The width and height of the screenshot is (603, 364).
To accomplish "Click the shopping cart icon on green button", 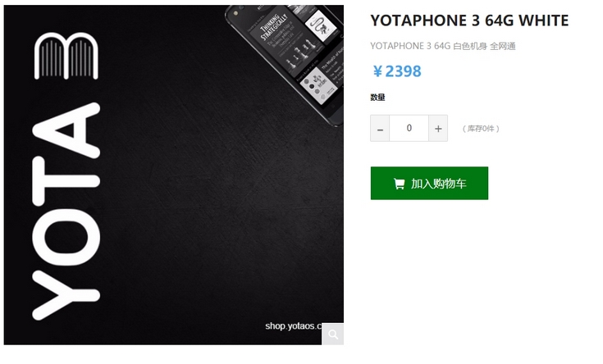I will [400, 184].
